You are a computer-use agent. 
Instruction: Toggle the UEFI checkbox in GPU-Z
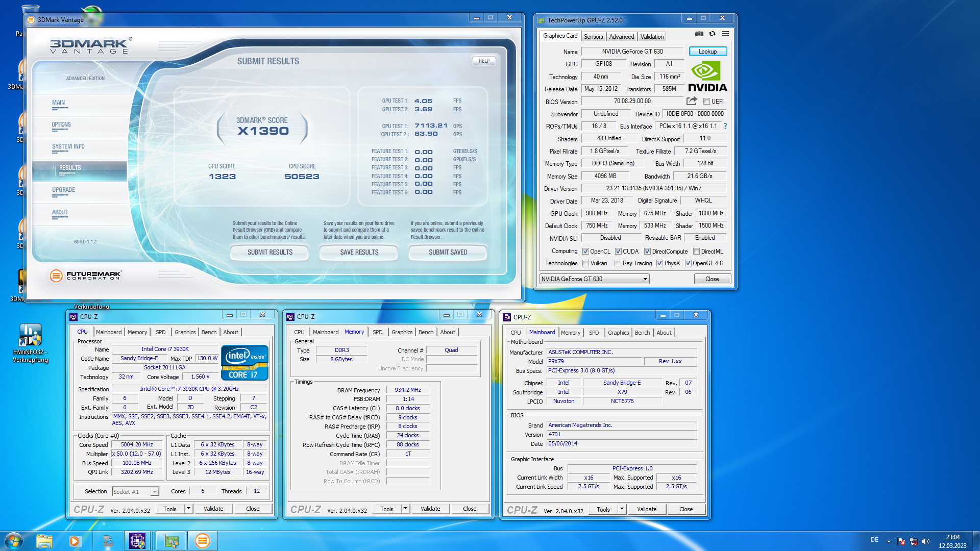[x=707, y=102]
